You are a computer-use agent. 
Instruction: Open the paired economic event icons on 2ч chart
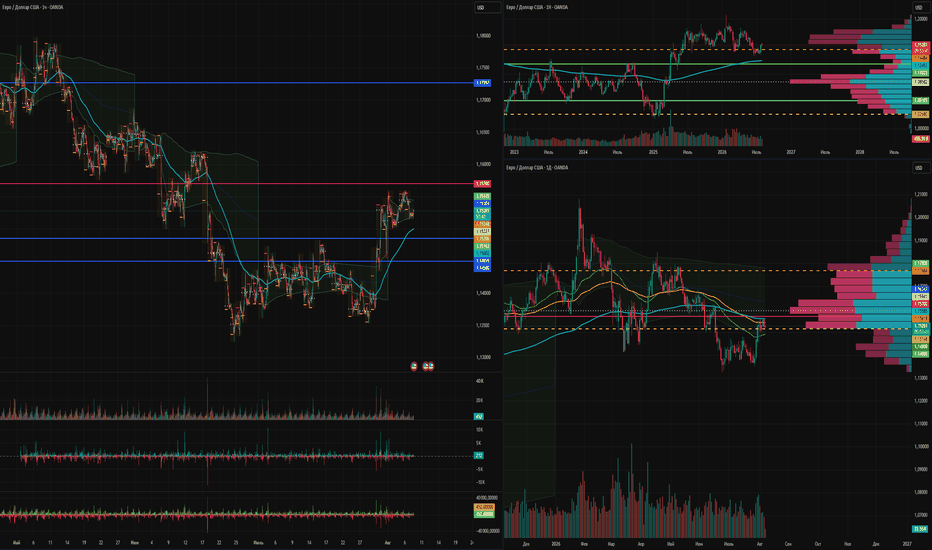click(428, 366)
